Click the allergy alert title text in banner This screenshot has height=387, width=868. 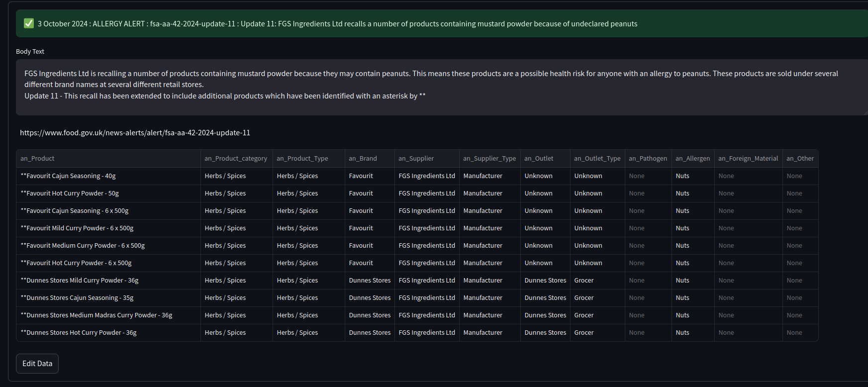pos(337,24)
